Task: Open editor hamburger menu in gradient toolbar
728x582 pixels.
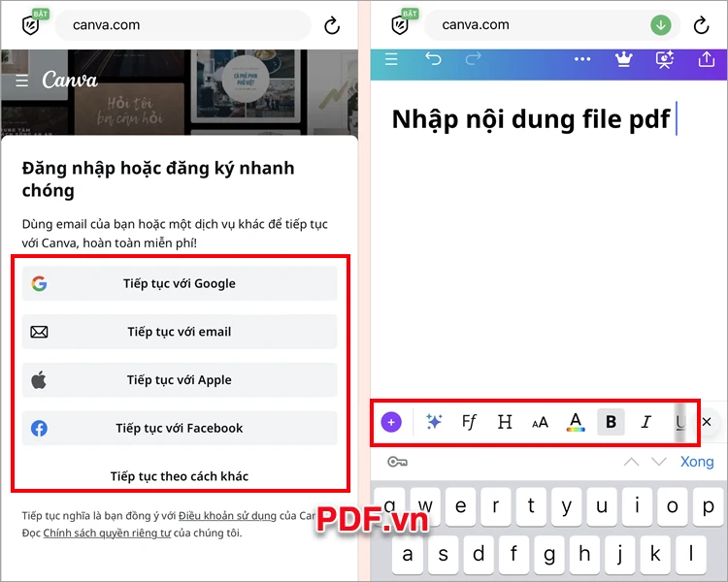Action: [x=391, y=59]
